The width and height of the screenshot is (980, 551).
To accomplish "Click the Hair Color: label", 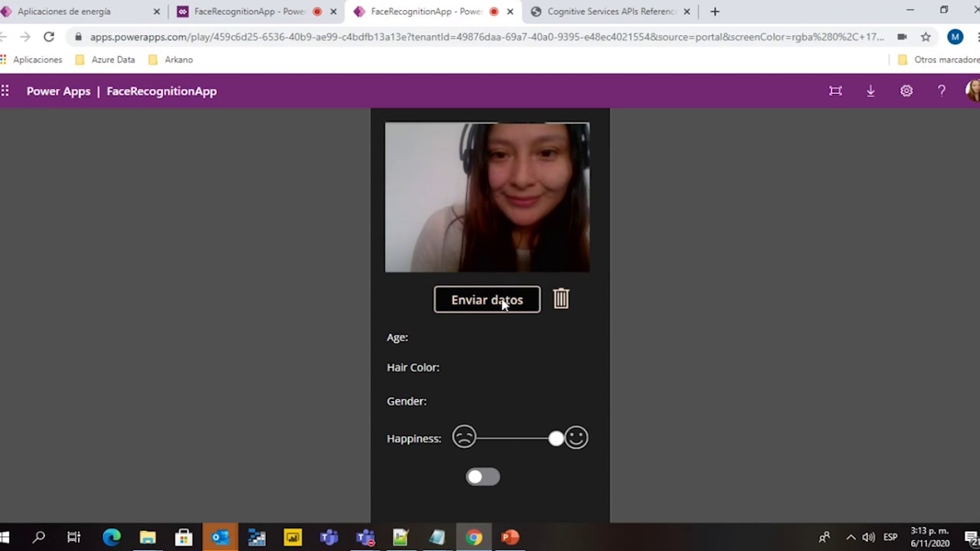I will 413,367.
